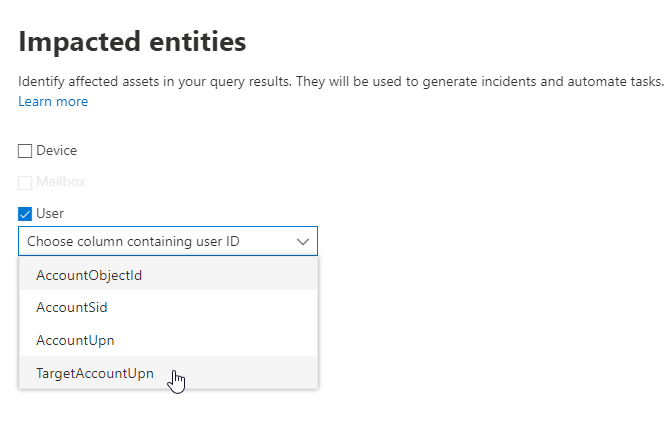
Task: Uncheck the User checkbox
Action: (25, 213)
